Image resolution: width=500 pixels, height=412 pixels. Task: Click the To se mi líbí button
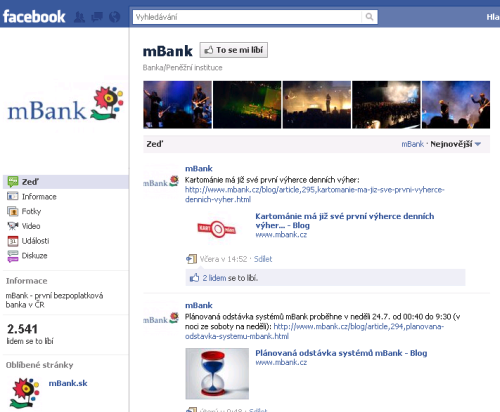pos(234,50)
